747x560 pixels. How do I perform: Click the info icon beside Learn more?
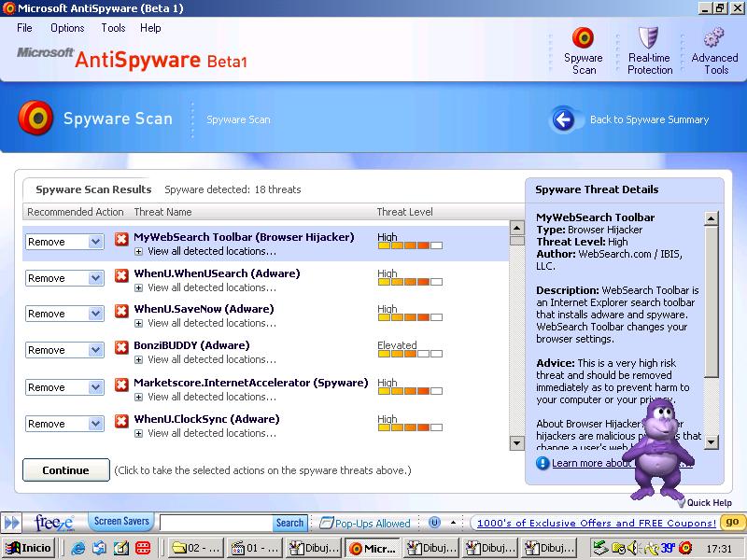[543, 463]
